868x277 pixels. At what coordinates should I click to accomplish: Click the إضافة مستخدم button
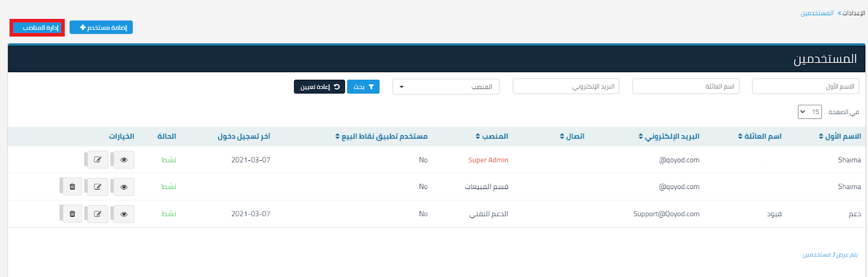coord(101,28)
